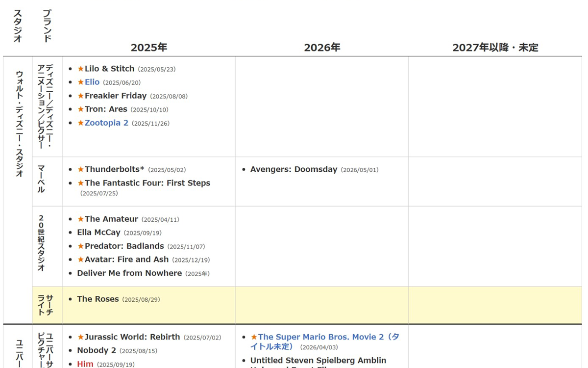Screen dimensions: 588x368
Task: Click the star icon before Zootopia 2
Action: [81, 123]
